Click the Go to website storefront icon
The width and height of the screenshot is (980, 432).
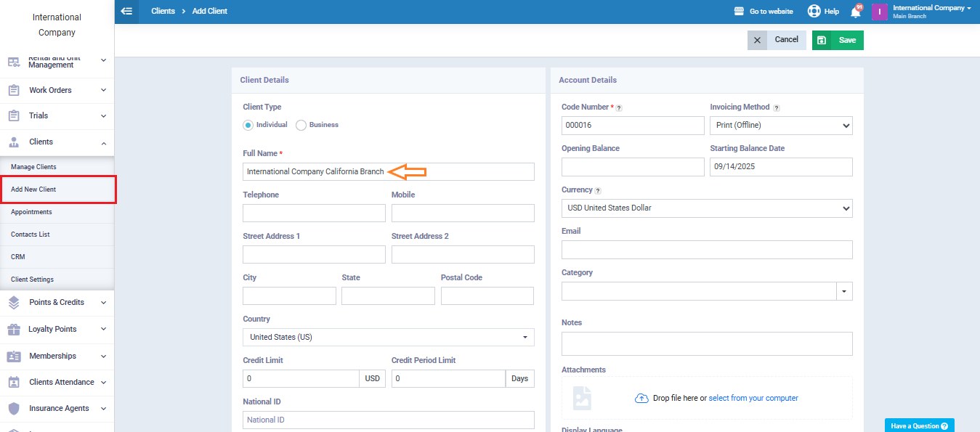tap(740, 12)
